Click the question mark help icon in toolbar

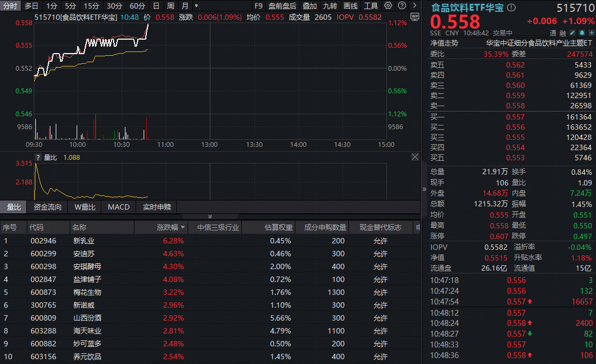tap(402, 5)
